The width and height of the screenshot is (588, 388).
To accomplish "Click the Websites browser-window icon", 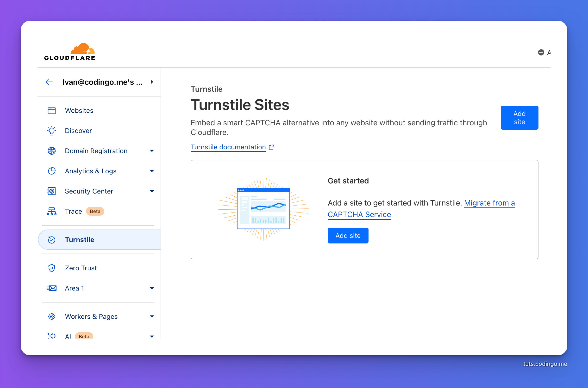I will 51,111.
